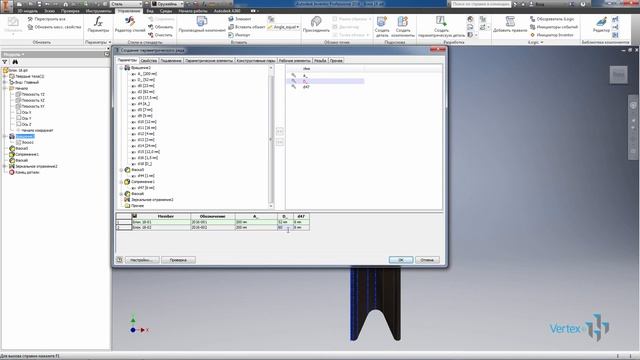Viewport: 640px width, 360px height.
Task: Open Обозреватель iLogic in ribbon
Action: click(551, 19)
